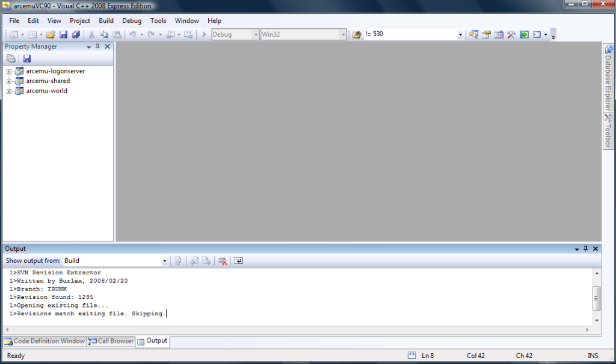This screenshot has width=616, height=364.
Task: Switch to Code Definition Window tab
Action: [x=45, y=341]
